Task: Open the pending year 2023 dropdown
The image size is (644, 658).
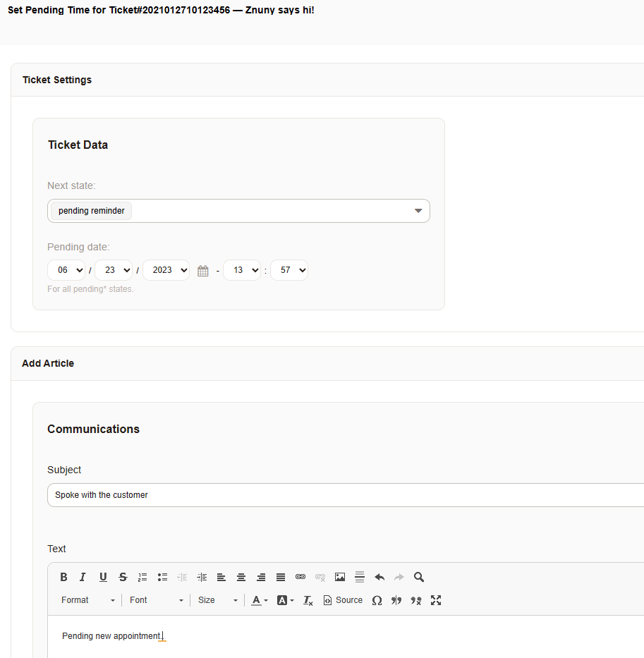Action: point(166,270)
